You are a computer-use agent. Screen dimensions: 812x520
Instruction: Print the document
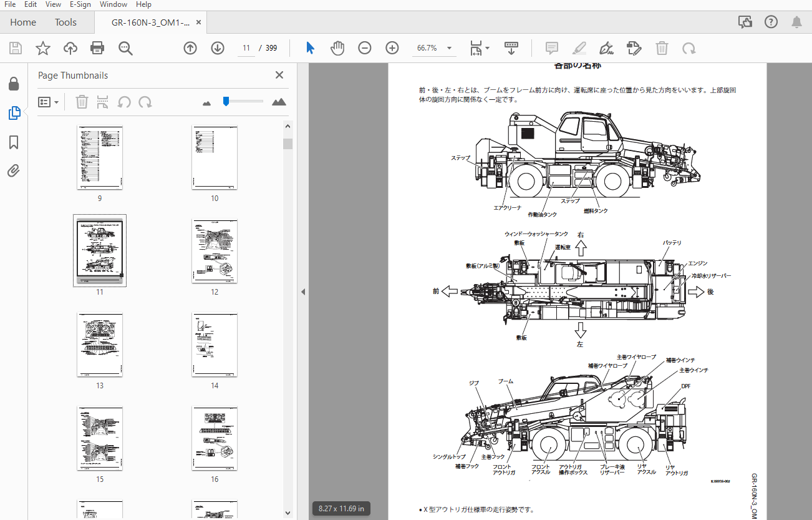[97, 48]
